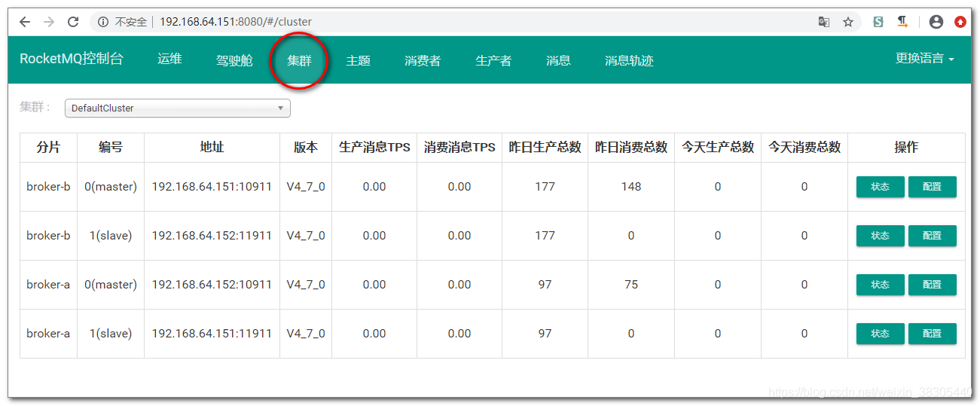View 状态 for broker-a slave row
The width and height of the screenshot is (980, 406).
tap(881, 334)
